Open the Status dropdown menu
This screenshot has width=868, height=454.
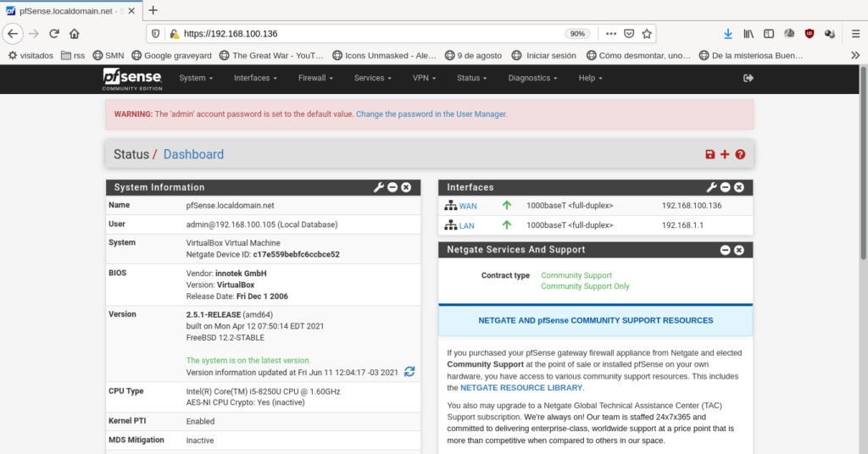pyautogui.click(x=471, y=78)
